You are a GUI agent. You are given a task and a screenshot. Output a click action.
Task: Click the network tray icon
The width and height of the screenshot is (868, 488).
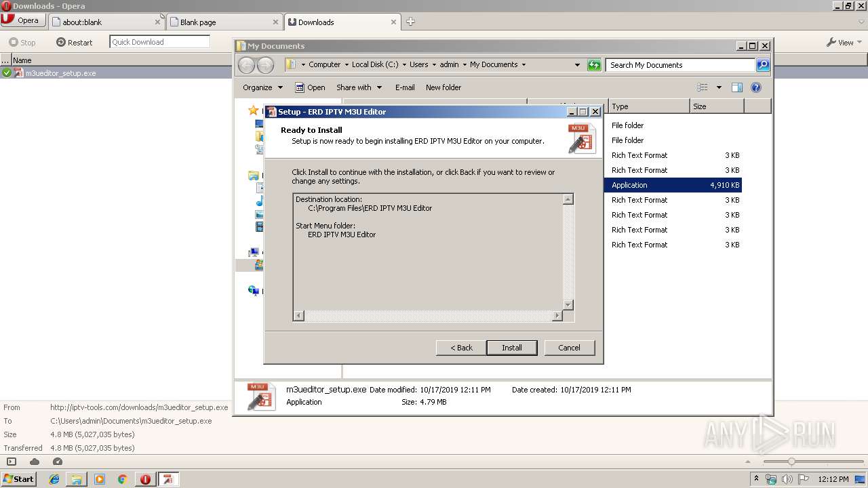[x=771, y=479]
